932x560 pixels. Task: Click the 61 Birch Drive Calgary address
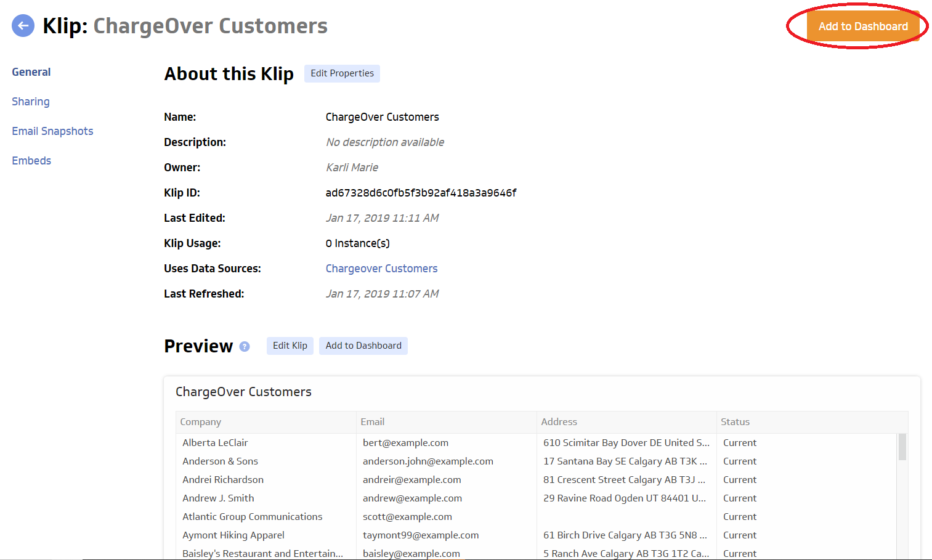625,535
